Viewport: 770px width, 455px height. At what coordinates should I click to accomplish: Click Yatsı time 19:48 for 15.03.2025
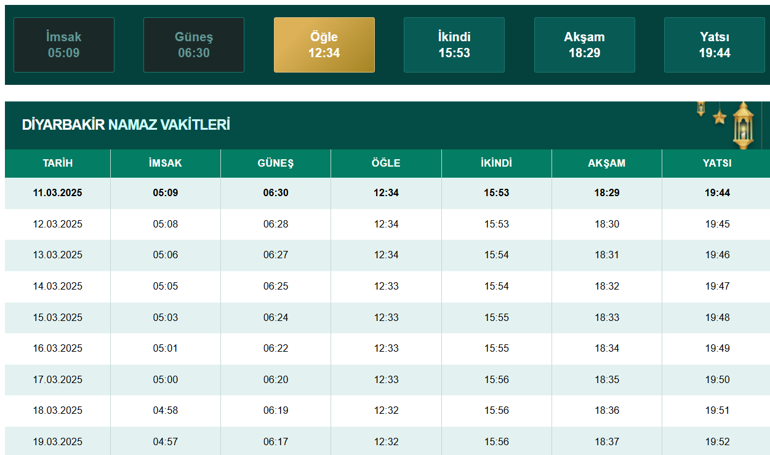pyautogui.click(x=717, y=317)
